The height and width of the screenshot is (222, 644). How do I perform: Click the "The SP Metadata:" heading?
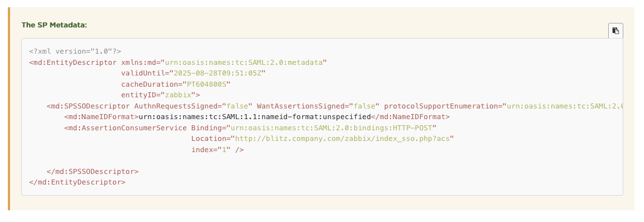tap(54, 25)
